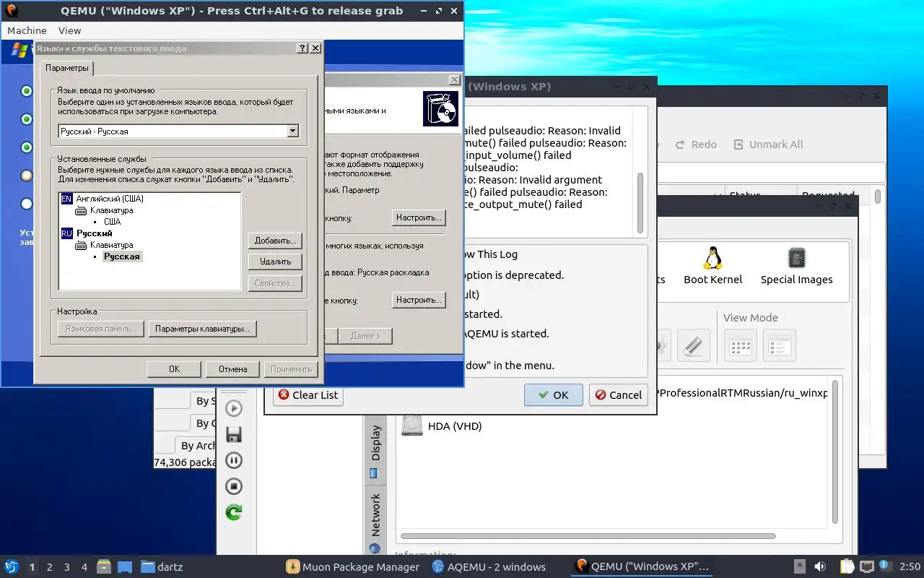This screenshot has width=924, height=578.
Task: Open Boot Kernel penguin icon
Action: [x=712, y=266]
